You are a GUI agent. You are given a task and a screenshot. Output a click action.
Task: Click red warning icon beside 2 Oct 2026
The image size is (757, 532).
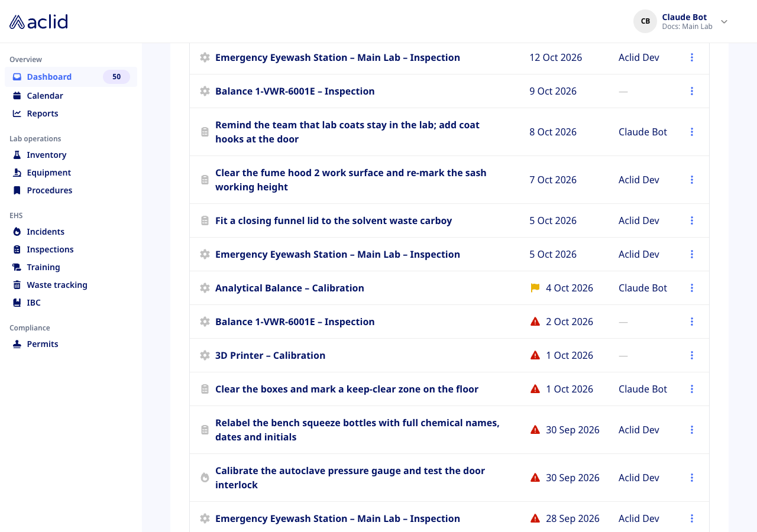click(535, 322)
